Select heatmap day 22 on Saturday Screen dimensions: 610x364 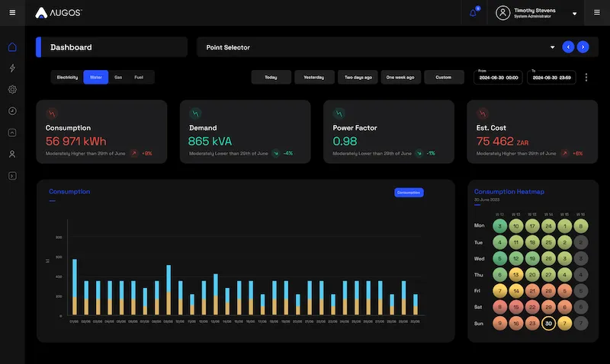click(x=532, y=307)
